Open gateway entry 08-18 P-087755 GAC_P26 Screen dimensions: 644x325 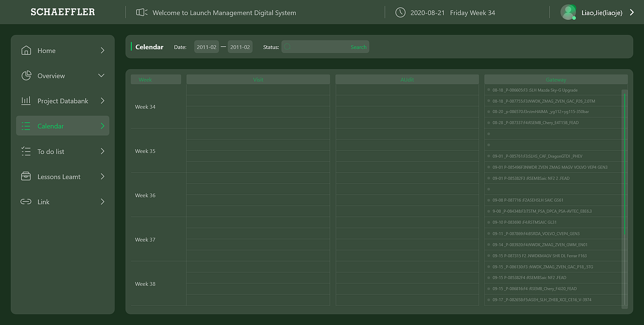pyautogui.click(x=544, y=101)
